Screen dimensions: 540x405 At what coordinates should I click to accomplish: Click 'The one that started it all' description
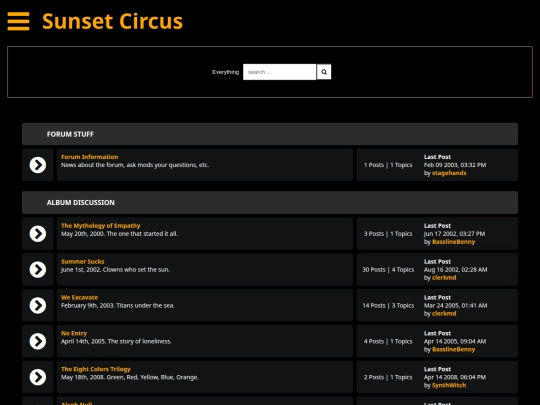click(x=143, y=234)
